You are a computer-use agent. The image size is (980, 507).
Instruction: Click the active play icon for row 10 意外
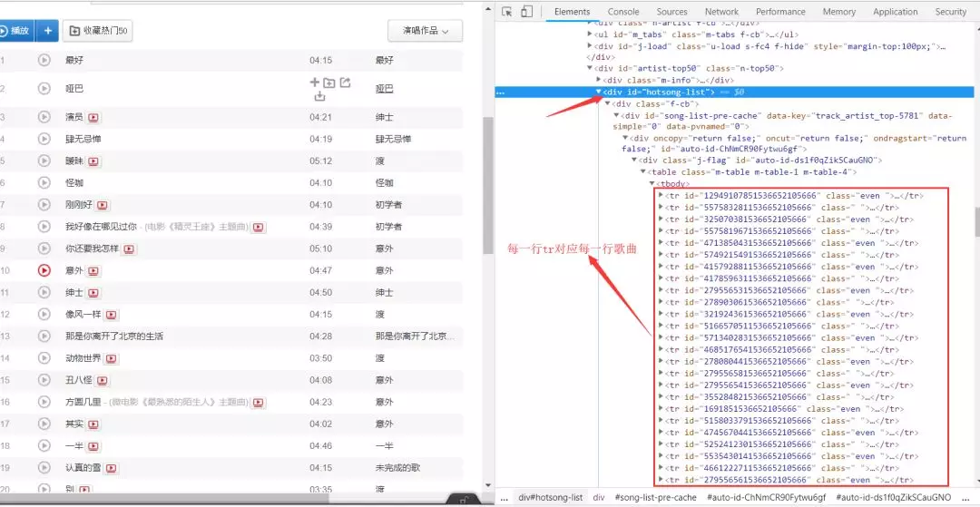[44, 270]
